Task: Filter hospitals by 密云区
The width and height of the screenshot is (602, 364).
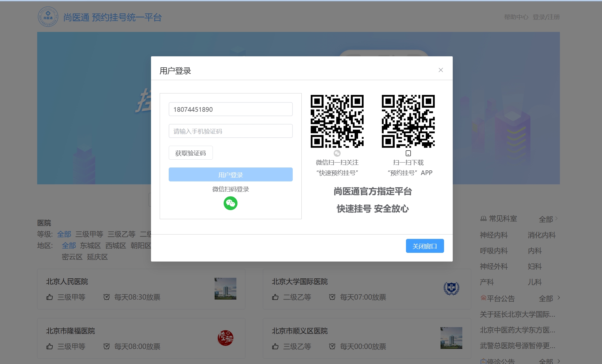Action: pyautogui.click(x=72, y=257)
